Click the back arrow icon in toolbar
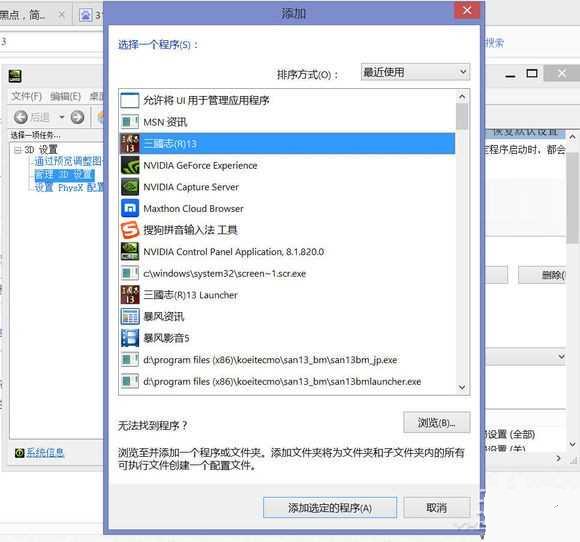Image resolution: width=580 pixels, height=542 pixels. pyautogui.click(x=21, y=117)
